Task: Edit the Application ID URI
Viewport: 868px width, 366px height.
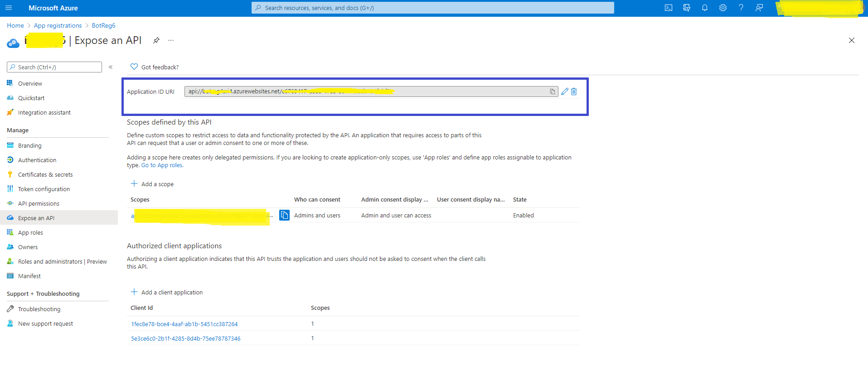Action: [565, 91]
